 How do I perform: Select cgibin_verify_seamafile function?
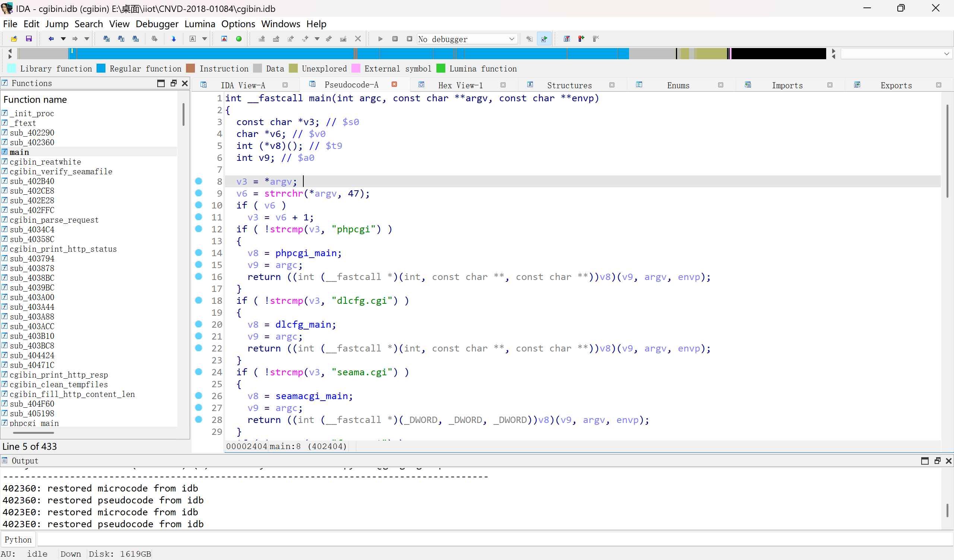(x=61, y=171)
